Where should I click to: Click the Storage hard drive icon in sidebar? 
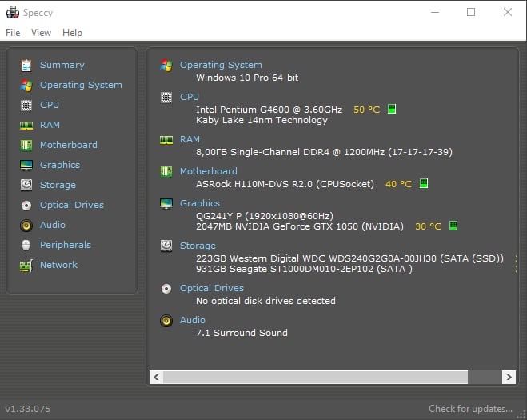(26, 185)
